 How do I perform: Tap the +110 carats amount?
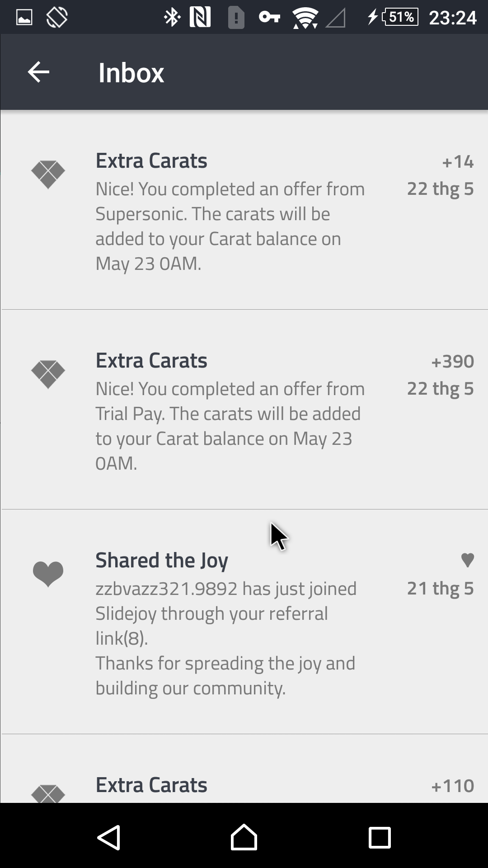pos(452,786)
